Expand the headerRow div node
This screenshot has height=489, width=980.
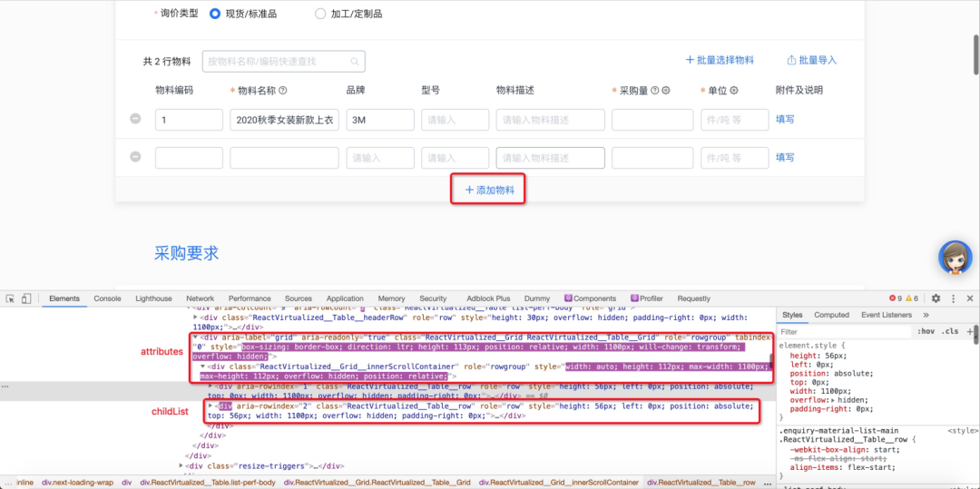coord(195,318)
